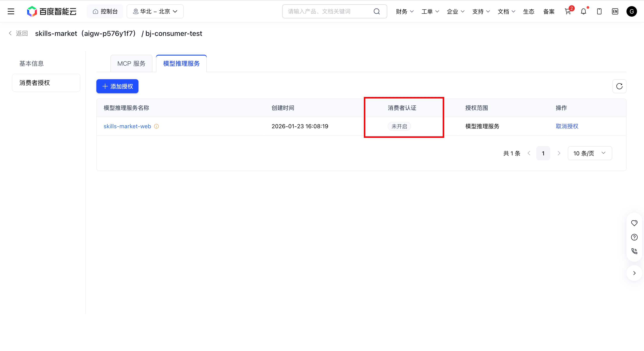Select page 1 in pagination
This screenshot has width=644, height=351.
pyautogui.click(x=543, y=153)
